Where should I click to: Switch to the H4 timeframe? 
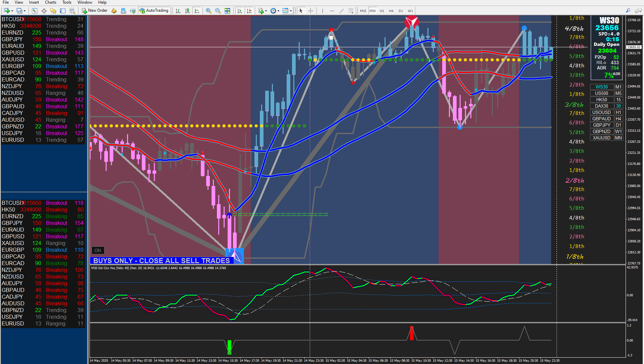tap(391, 11)
